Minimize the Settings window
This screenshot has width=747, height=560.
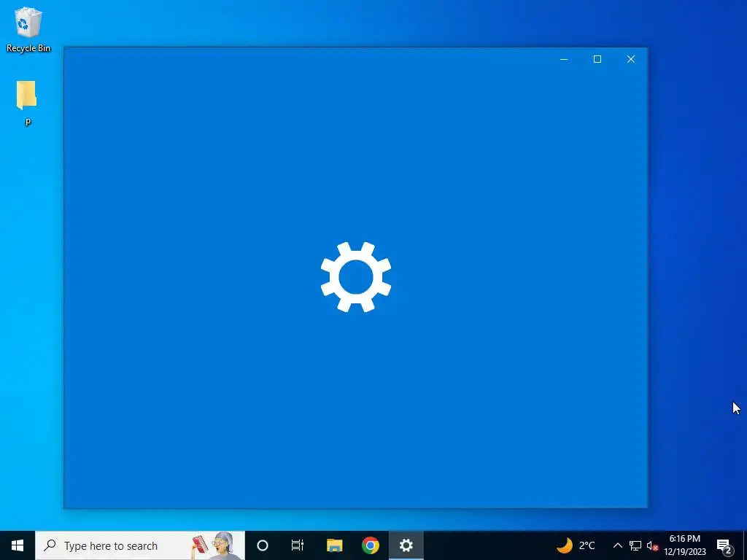click(564, 59)
